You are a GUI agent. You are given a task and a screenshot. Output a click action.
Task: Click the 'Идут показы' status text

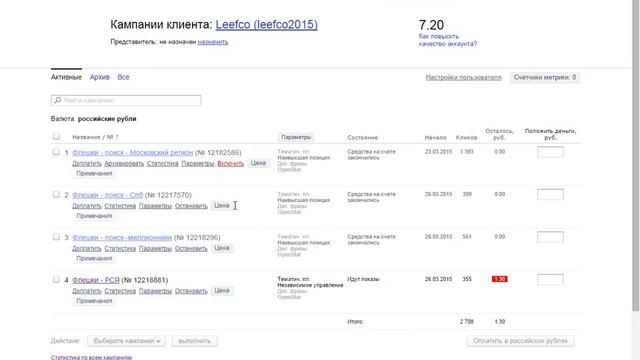coord(363,279)
